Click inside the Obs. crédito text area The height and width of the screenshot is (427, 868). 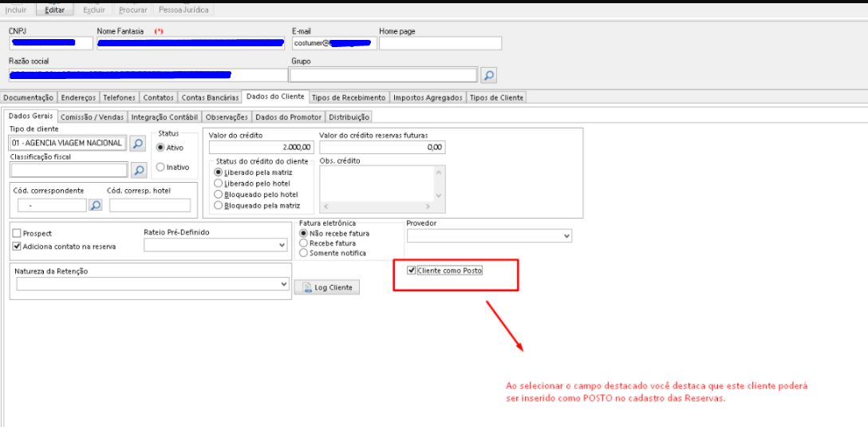[377, 183]
